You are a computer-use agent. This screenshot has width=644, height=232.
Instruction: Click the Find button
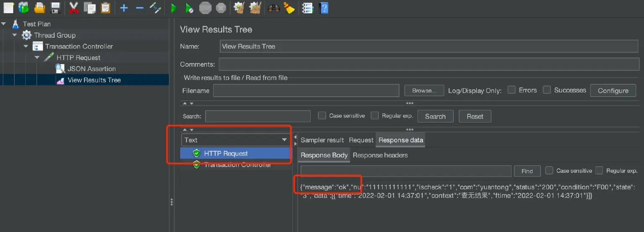tap(527, 171)
